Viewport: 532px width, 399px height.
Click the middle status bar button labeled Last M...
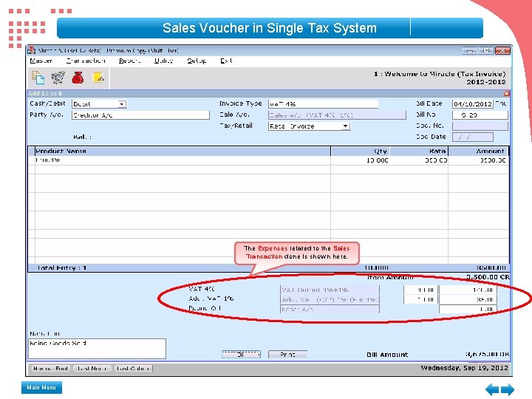92,369
